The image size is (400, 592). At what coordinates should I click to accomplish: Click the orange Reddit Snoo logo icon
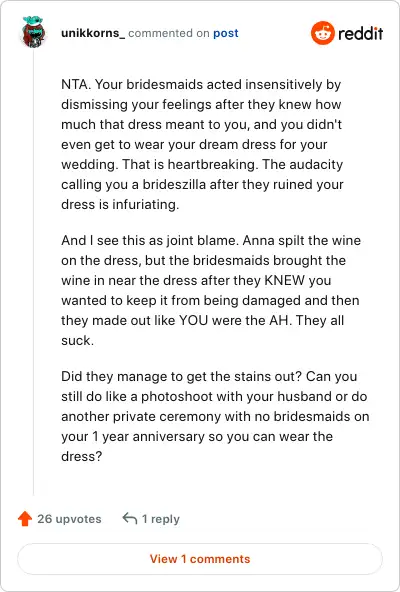pos(323,33)
